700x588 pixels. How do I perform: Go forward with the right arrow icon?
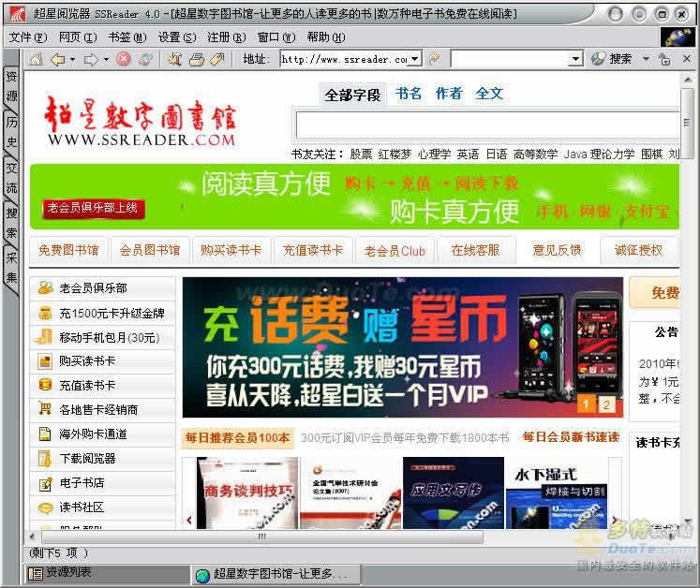pyautogui.click(x=91, y=59)
